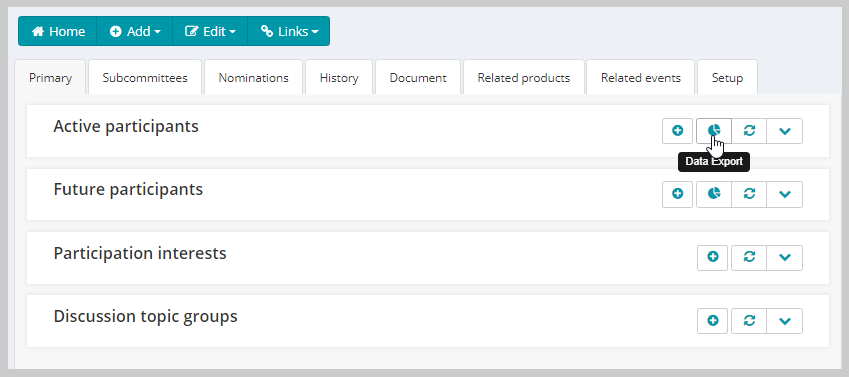Expand the Active participants section chevron
The height and width of the screenshot is (377, 849).
[x=785, y=131]
